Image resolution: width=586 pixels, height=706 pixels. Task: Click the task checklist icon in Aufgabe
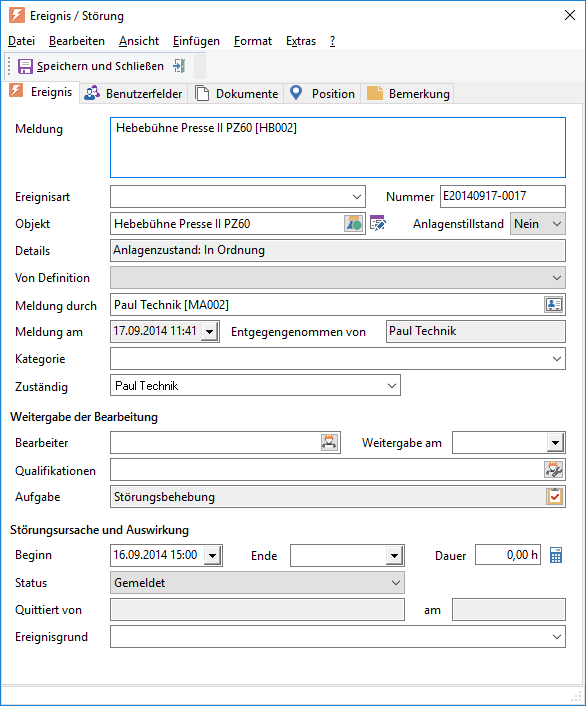tap(554, 497)
